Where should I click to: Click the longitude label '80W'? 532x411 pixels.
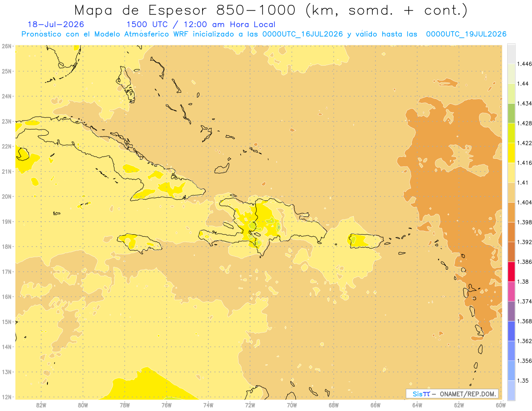[x=83, y=405]
